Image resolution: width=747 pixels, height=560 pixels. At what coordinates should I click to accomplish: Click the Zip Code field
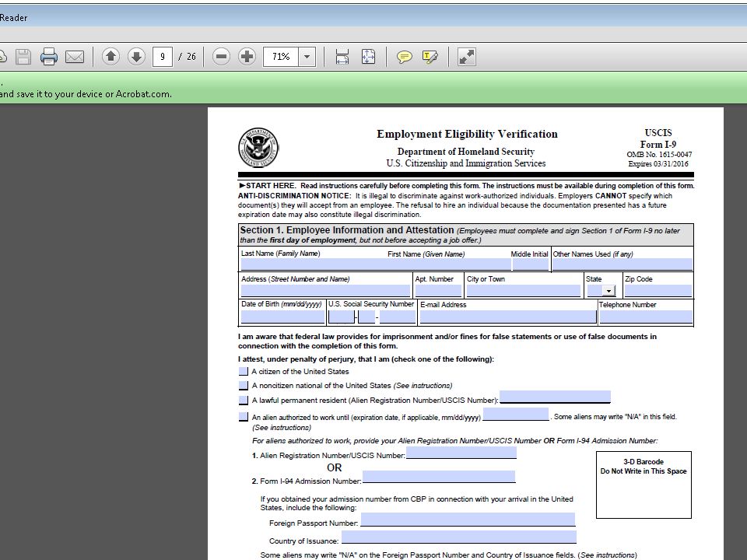coord(658,290)
